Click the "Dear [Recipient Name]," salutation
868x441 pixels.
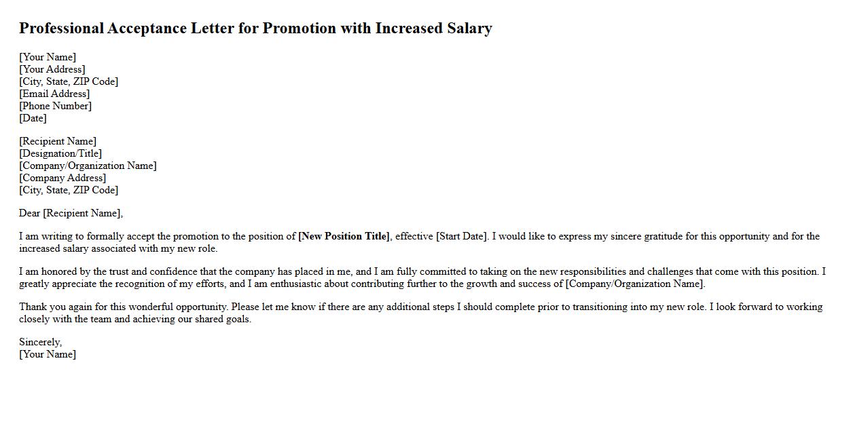click(x=71, y=213)
